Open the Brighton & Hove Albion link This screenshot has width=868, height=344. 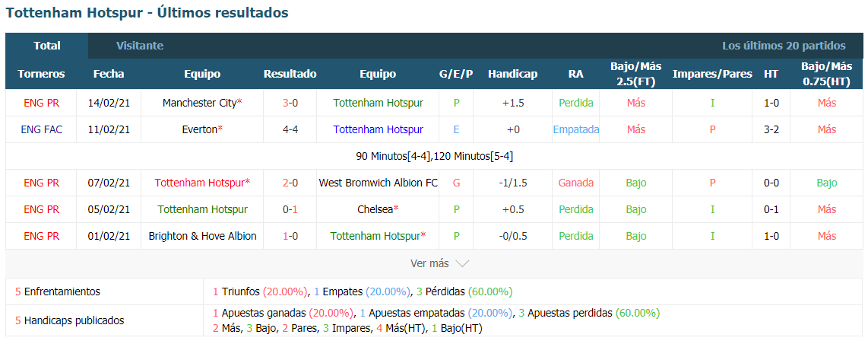click(203, 236)
